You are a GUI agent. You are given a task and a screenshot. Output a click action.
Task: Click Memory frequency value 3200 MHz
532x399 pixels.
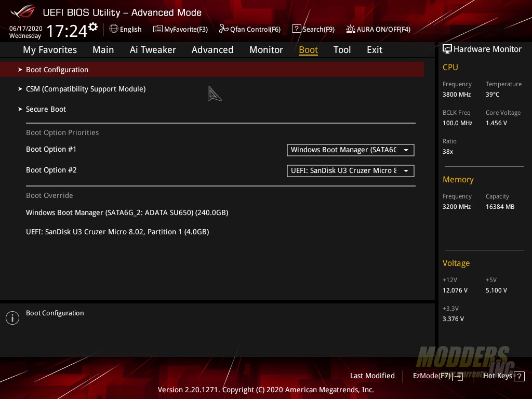click(456, 207)
